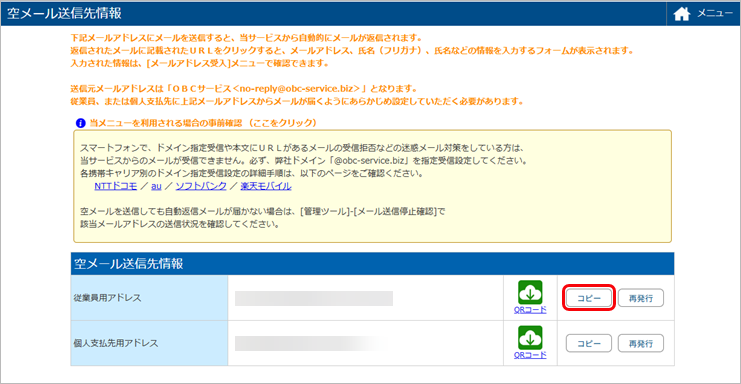This screenshot has width=741, height=384.
Task: Click QRコード link in 個人支払先用アドレス row
Action: coord(530,355)
